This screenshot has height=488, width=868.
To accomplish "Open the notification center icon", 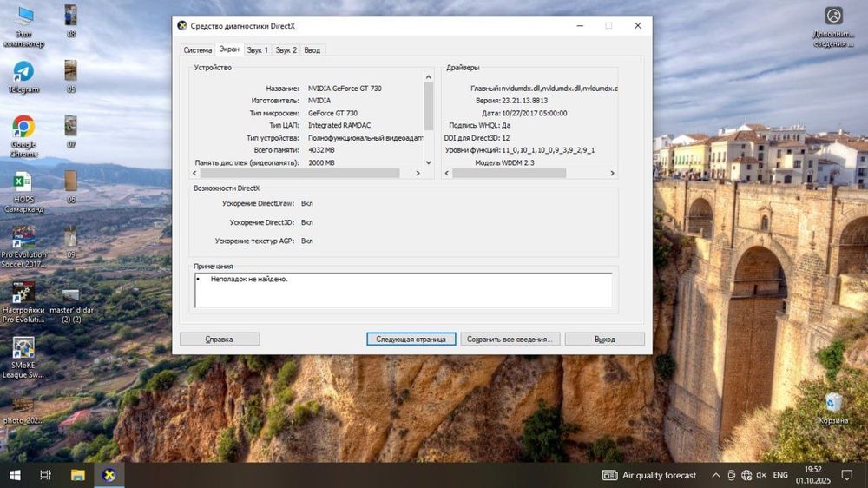I will (847, 475).
